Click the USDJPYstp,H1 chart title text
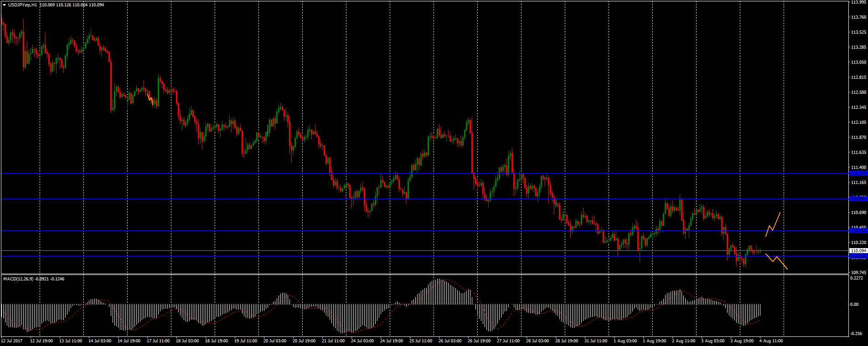This screenshot has height=346, width=868. click(x=23, y=5)
